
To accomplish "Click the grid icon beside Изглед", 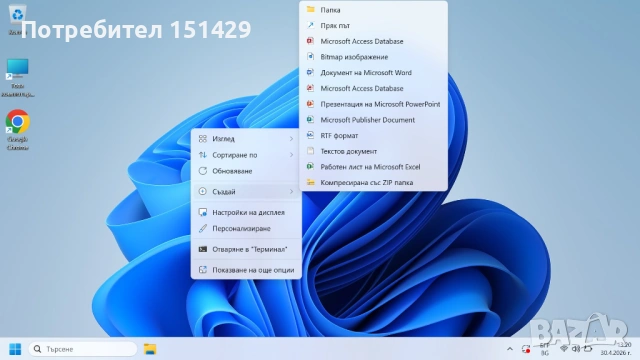I will (x=202, y=139).
